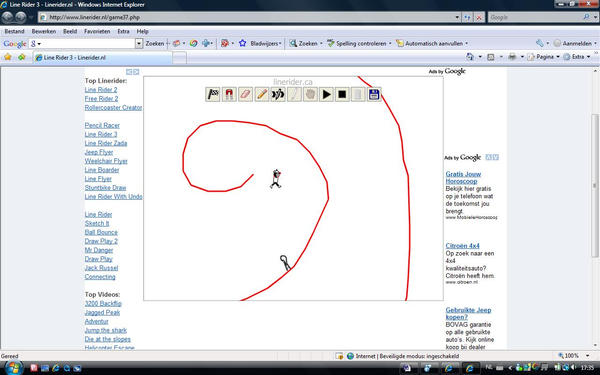Save the track with the floppy disk icon
Screen dimensions: 600x375
tap(374, 94)
